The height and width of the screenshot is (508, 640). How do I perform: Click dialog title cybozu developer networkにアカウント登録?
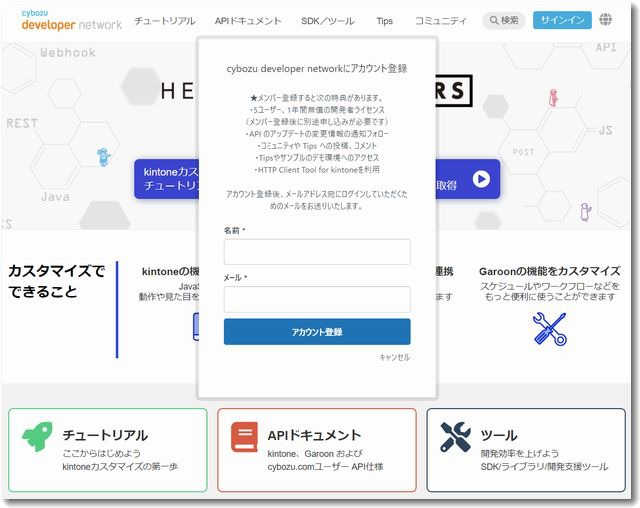pyautogui.click(x=317, y=69)
